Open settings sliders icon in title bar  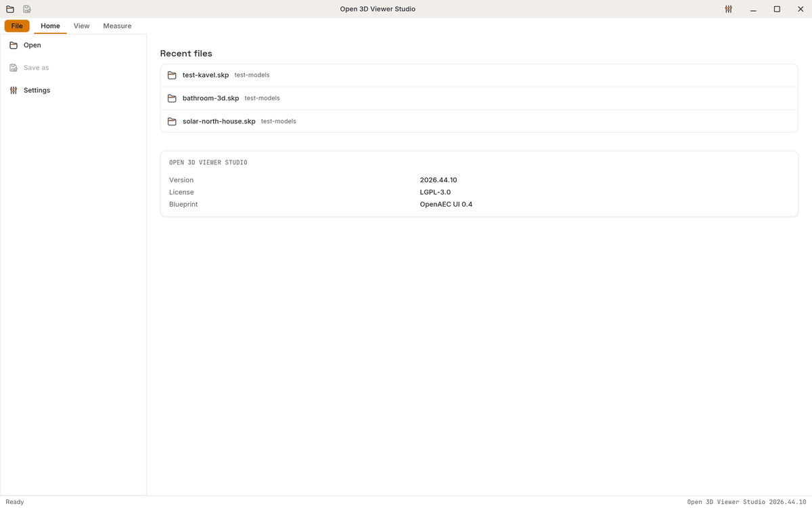tap(728, 9)
